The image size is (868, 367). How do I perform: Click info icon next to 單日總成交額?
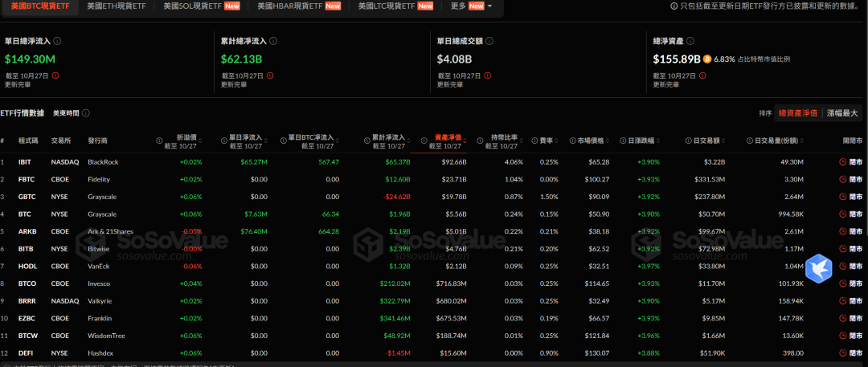point(489,39)
